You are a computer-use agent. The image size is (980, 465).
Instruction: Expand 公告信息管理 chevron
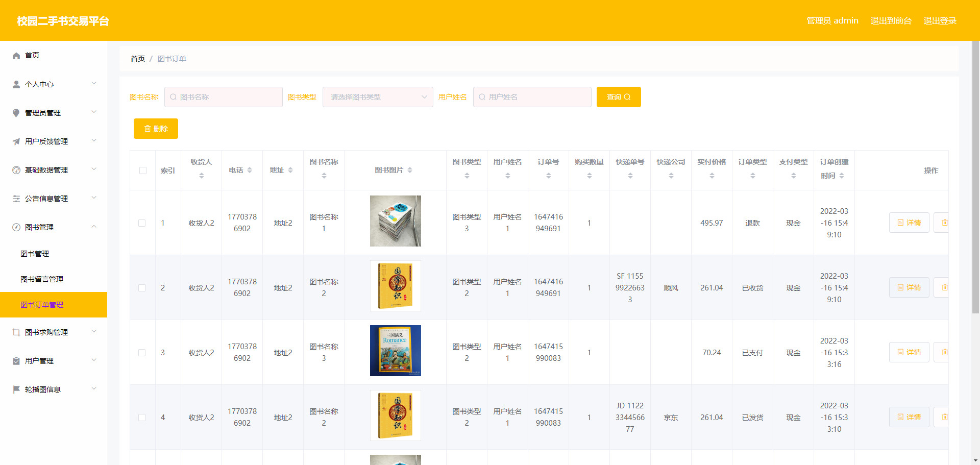point(94,198)
